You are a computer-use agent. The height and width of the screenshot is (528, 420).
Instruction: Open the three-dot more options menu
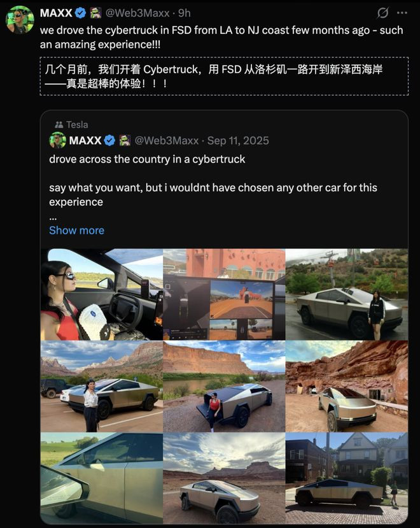(402, 13)
